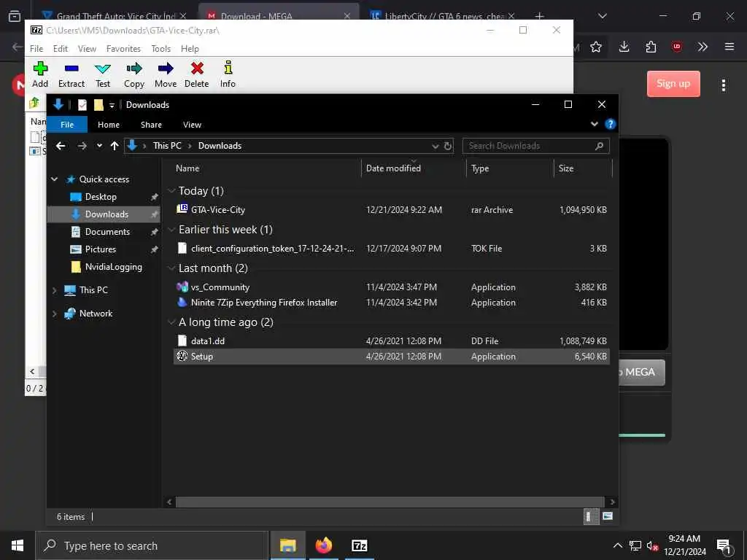Select Pictures in navigation pane
Image resolution: width=747 pixels, height=560 pixels.
(100, 249)
